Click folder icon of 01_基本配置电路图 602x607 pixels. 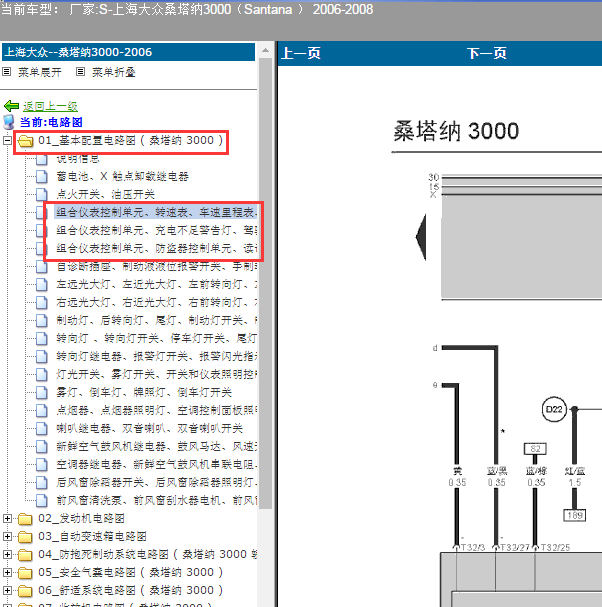[x=26, y=141]
